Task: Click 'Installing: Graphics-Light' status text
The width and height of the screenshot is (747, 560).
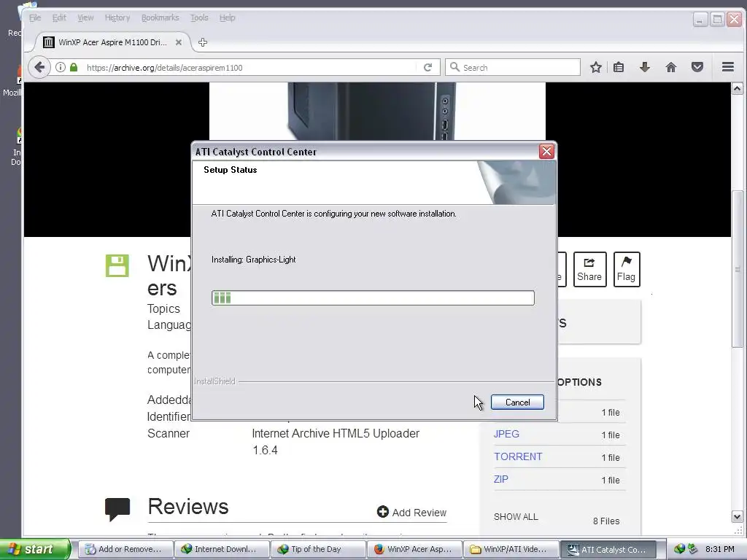Action: (x=253, y=260)
